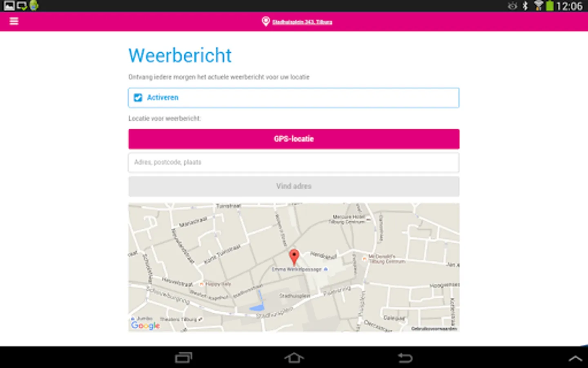
Task: Open the Stadhuisplein address link in header
Action: coord(302,22)
